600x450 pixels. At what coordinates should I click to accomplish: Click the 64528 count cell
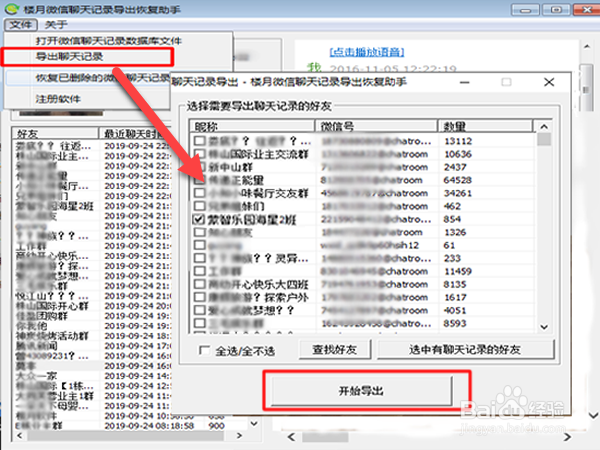coord(457,180)
